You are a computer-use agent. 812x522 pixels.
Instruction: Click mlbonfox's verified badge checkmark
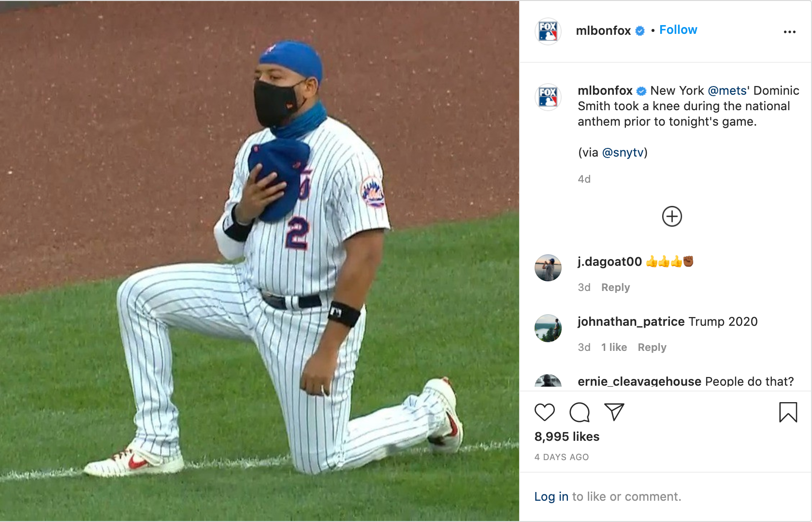coord(639,30)
